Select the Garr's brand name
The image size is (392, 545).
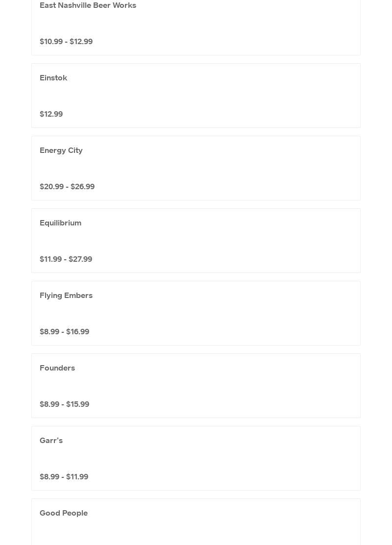pos(51,441)
